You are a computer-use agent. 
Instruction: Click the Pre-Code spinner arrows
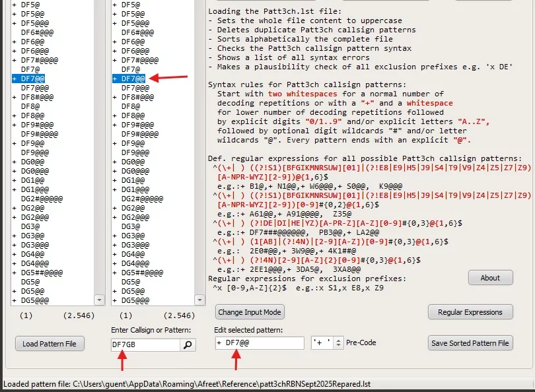click(x=339, y=343)
